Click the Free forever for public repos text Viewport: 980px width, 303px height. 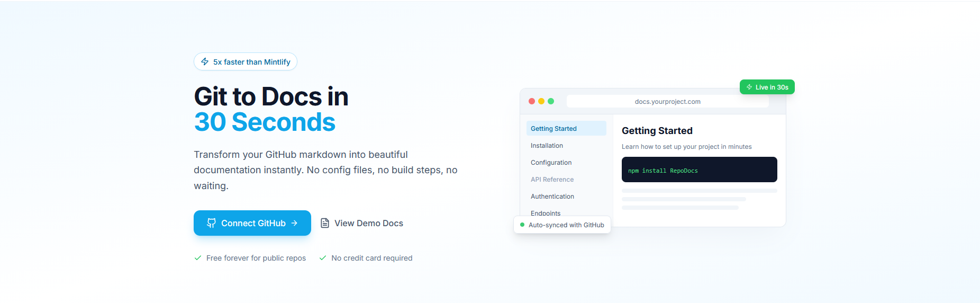point(256,258)
